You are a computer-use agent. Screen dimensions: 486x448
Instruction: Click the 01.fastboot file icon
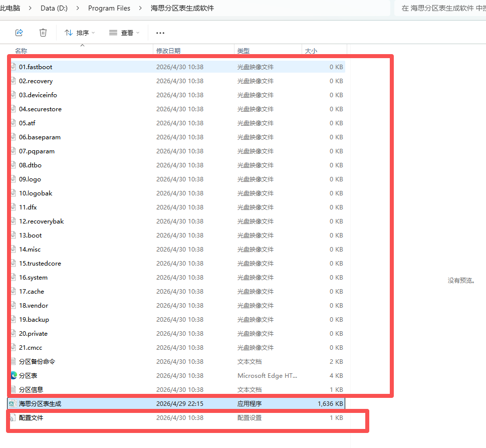14,67
